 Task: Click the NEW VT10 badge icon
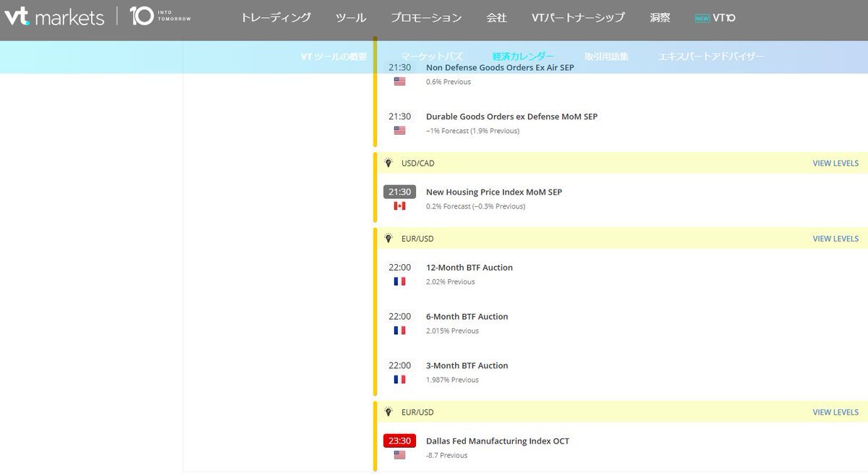pos(702,18)
